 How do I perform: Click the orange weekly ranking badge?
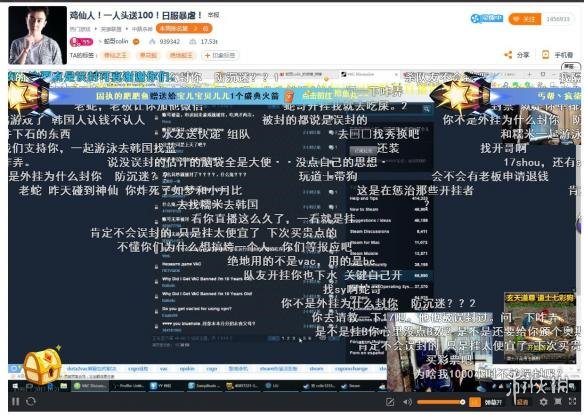pyautogui.click(x=184, y=28)
